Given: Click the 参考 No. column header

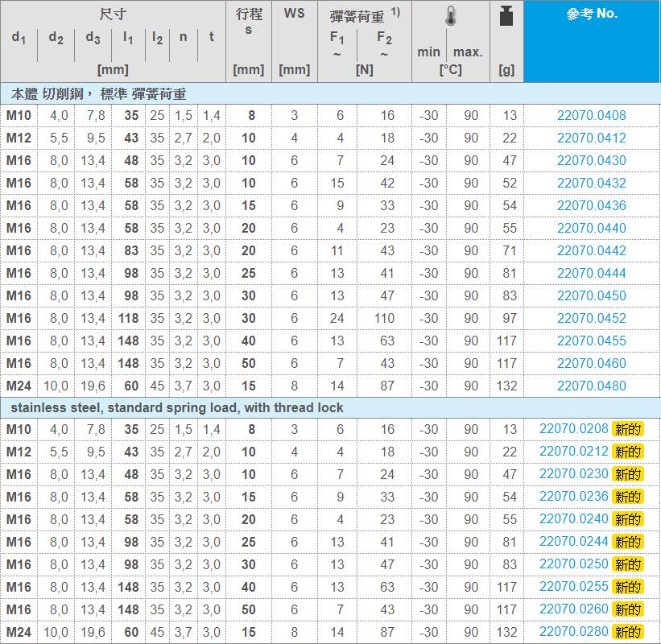Looking at the screenshot, I should point(591,14).
